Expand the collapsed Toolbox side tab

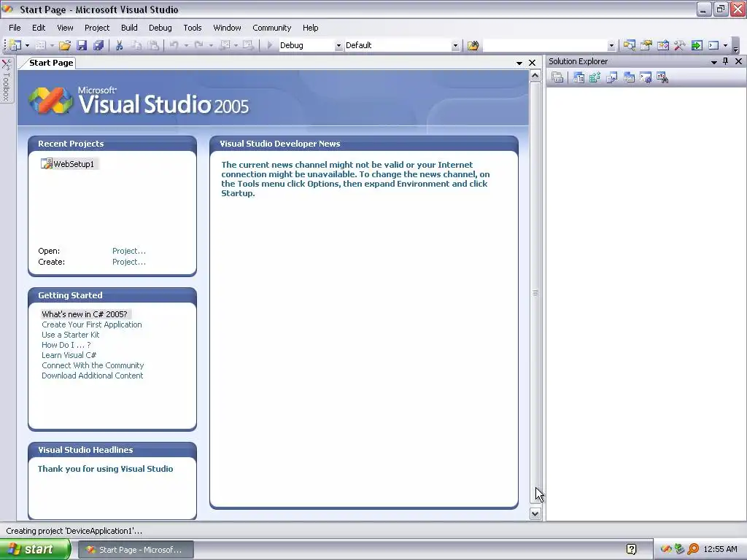point(7,80)
